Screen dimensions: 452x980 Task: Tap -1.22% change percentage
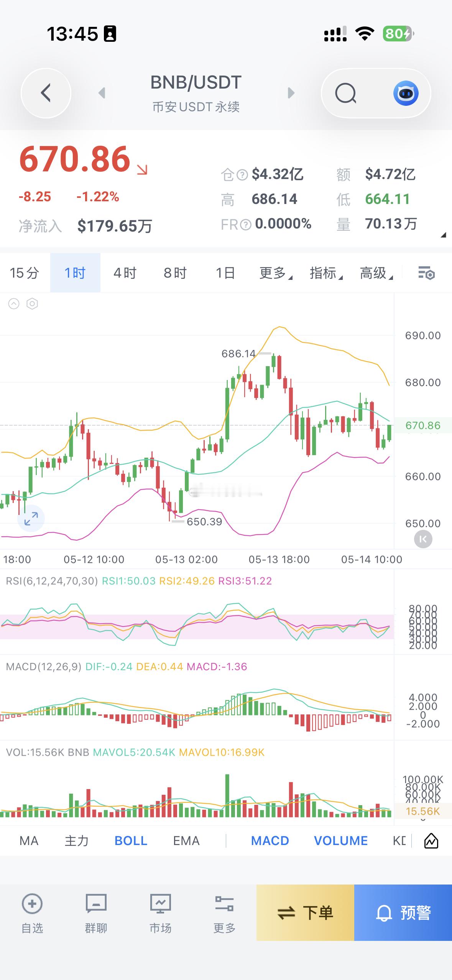[x=98, y=197]
